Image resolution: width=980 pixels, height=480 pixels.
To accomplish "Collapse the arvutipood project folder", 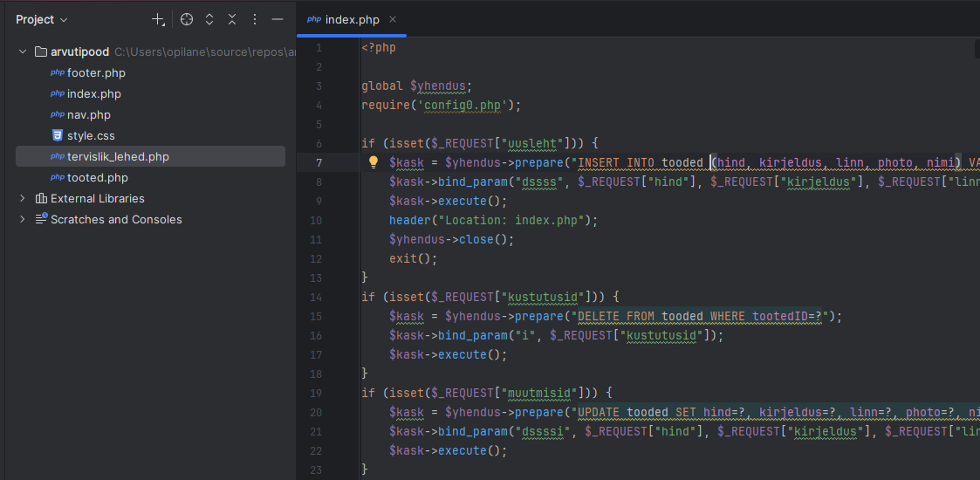I will point(24,52).
